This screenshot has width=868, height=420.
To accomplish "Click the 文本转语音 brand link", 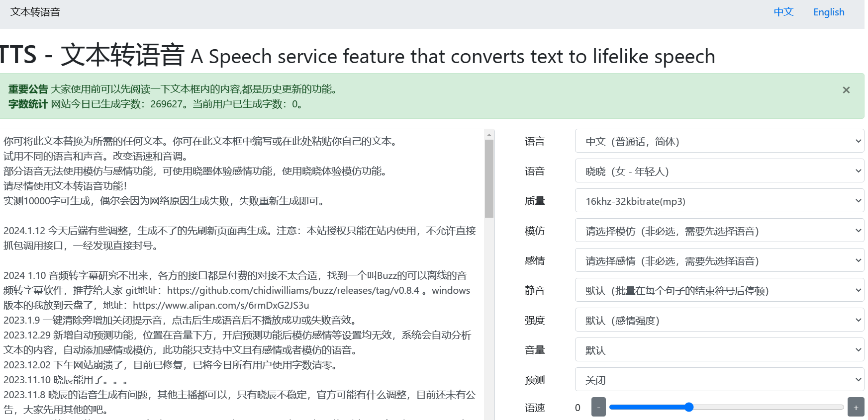I will click(35, 12).
